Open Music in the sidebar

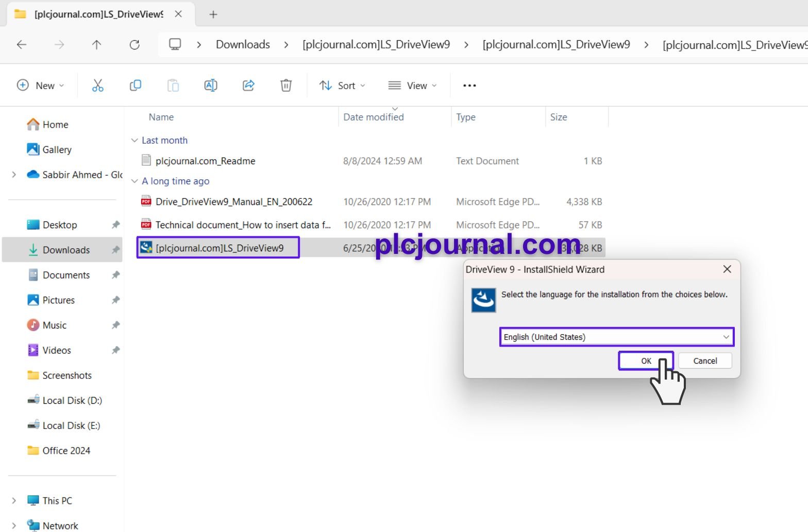46,325
